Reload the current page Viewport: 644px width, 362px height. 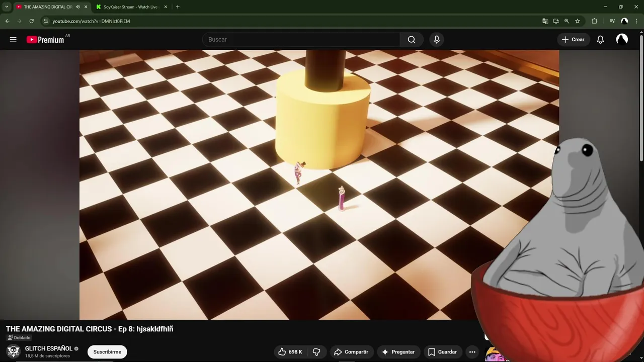pos(32,21)
